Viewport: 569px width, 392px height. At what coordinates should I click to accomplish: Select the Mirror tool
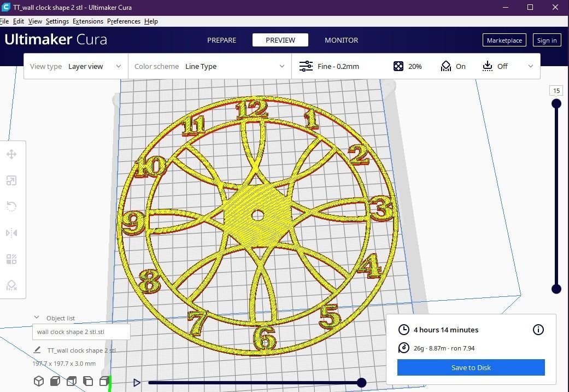click(x=11, y=232)
